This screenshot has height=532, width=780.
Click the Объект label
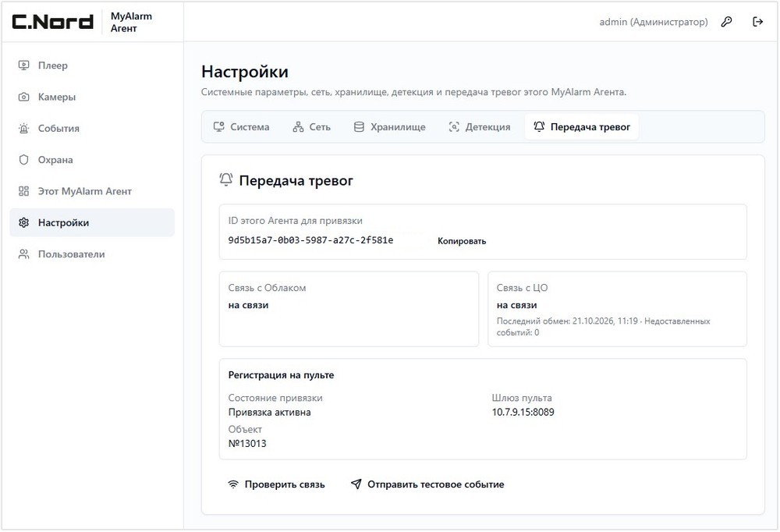[245, 429]
